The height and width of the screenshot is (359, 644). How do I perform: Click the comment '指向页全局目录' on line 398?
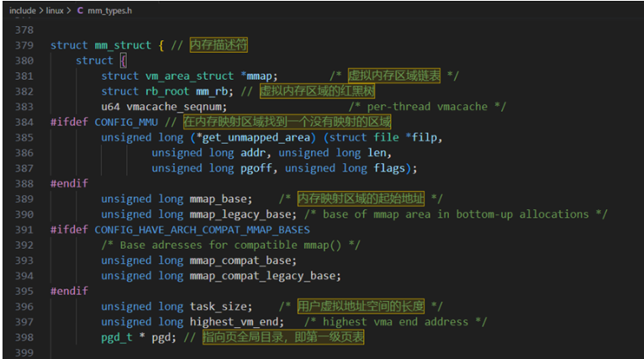pos(243,337)
